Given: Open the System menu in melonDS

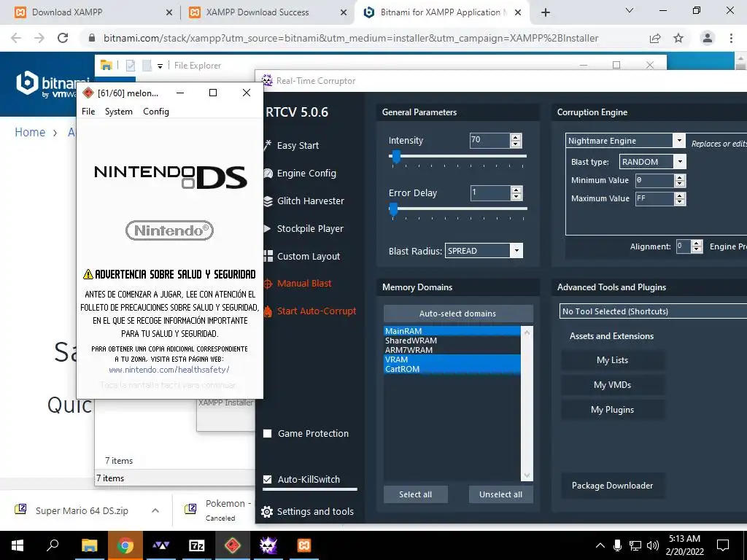Looking at the screenshot, I should click(119, 112).
